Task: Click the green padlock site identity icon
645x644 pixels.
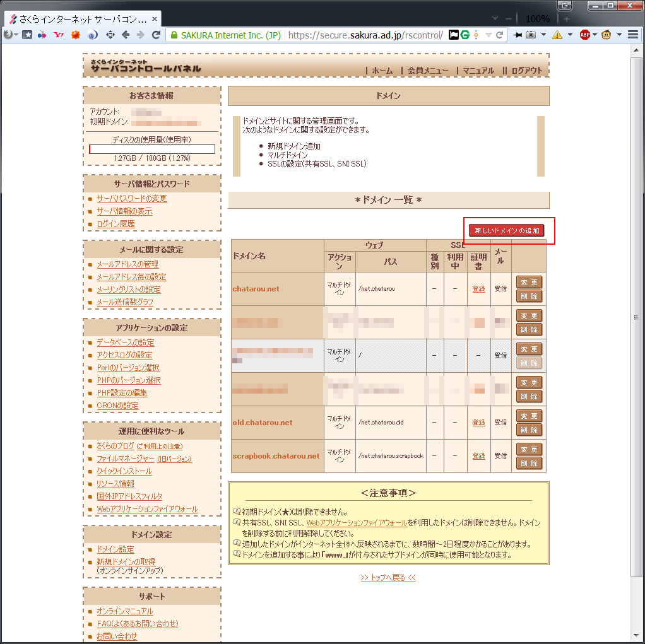Action: click(x=174, y=35)
